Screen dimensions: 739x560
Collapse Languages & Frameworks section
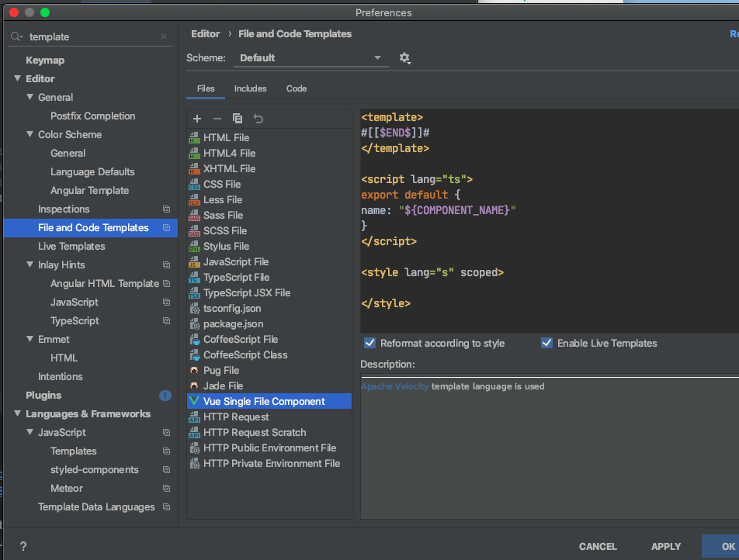point(17,413)
